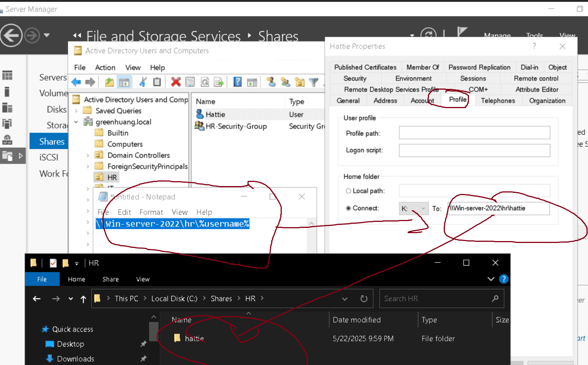Click the Search HR box in Explorer
The height and width of the screenshot is (365, 588).
point(441,299)
